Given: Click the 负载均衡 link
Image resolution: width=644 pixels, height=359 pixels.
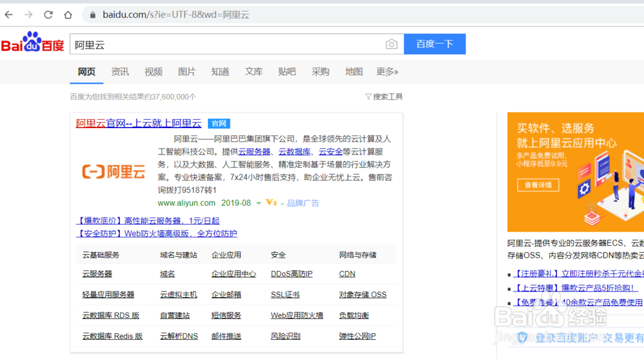Looking at the screenshot, I should click(x=354, y=315).
